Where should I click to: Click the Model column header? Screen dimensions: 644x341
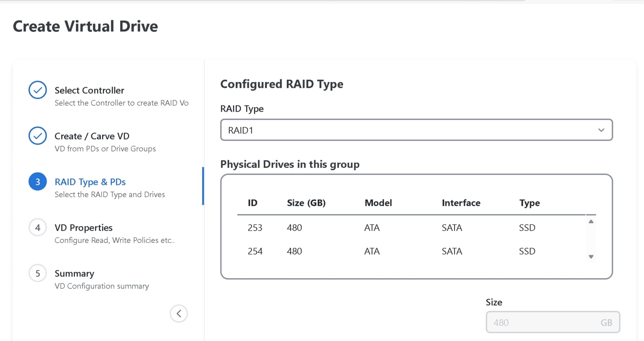[x=378, y=203]
